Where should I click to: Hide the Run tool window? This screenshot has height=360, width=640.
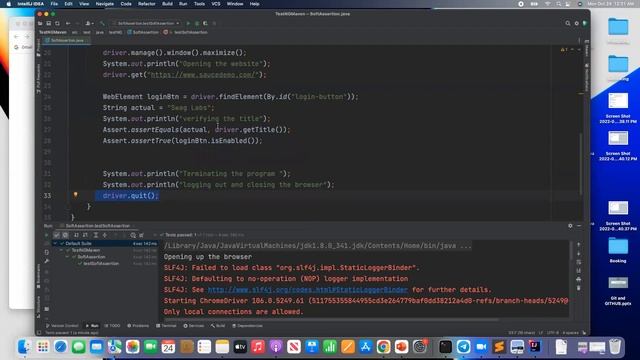(579, 226)
